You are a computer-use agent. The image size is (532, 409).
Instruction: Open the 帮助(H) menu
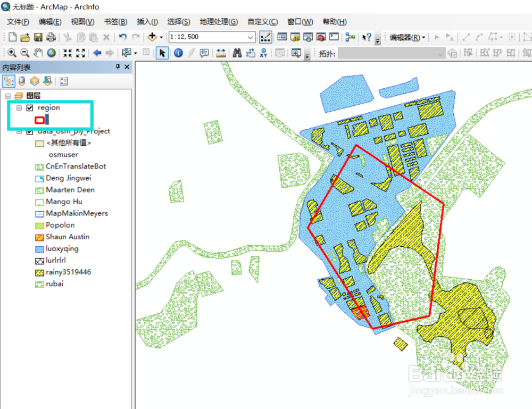335,22
